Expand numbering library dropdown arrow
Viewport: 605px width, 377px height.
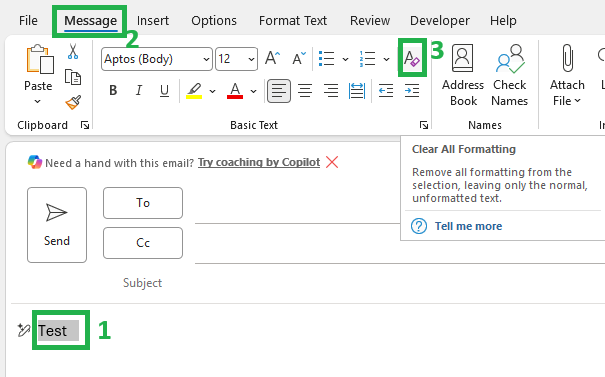[386, 59]
